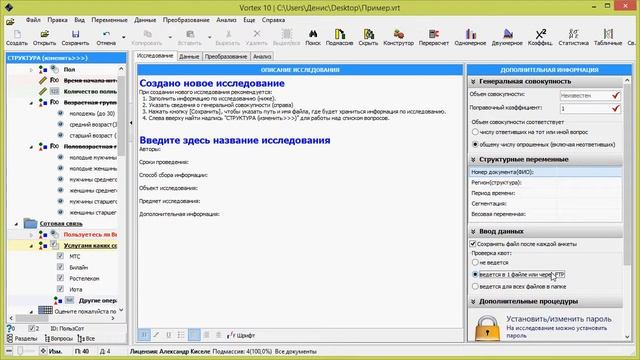Click the Создать toolbar icon
Screen dimensions: 640x360
(x=17, y=34)
